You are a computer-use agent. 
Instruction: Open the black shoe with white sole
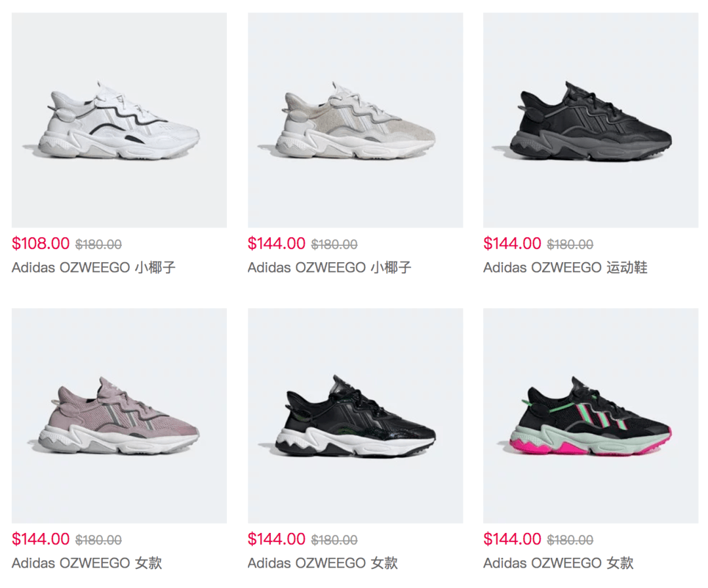(355, 416)
